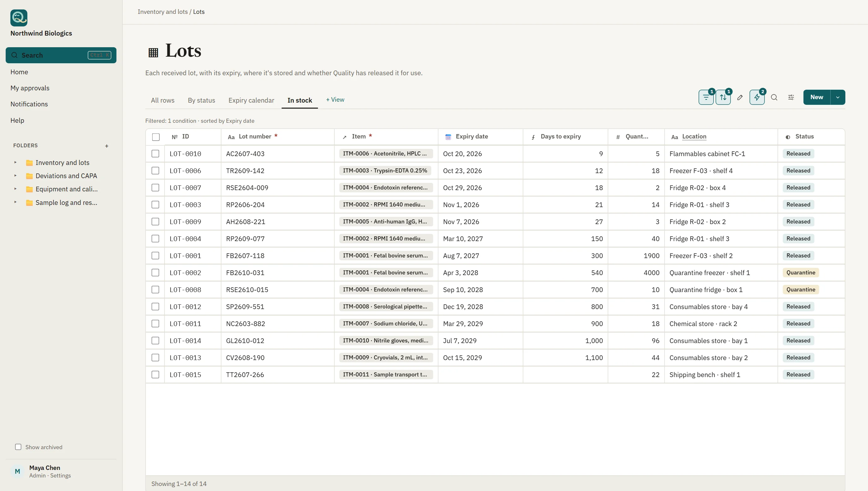Click the Item column link arrow icon
The width and height of the screenshot is (868, 491).
344,137
